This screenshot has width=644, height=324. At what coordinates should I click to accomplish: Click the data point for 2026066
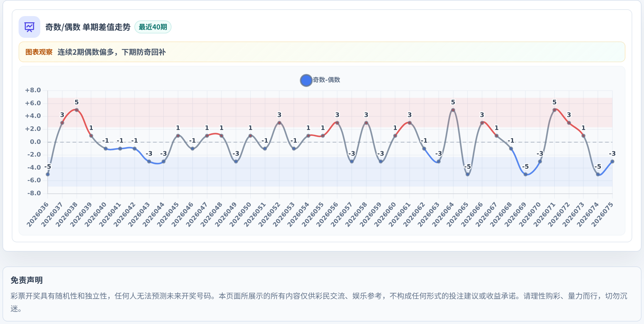pyautogui.click(x=482, y=123)
